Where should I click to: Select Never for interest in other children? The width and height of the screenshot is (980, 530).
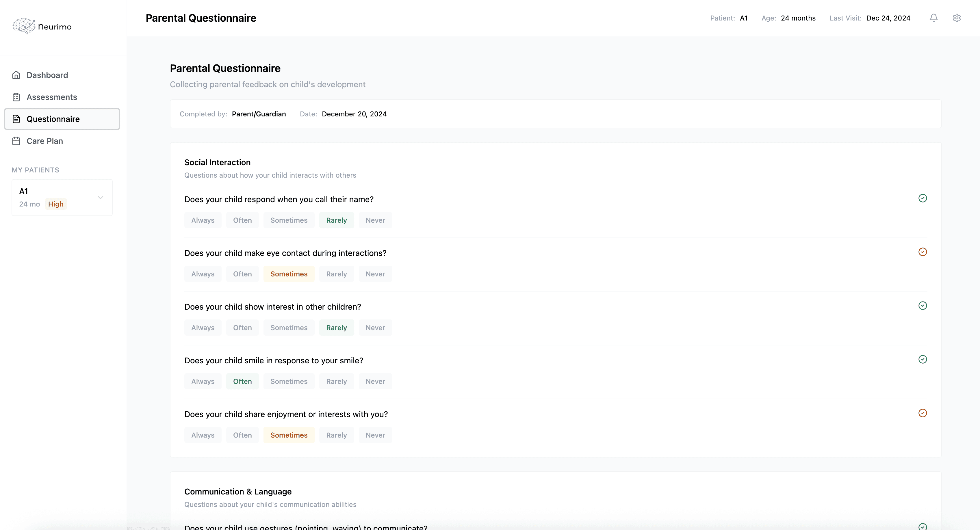tap(375, 327)
